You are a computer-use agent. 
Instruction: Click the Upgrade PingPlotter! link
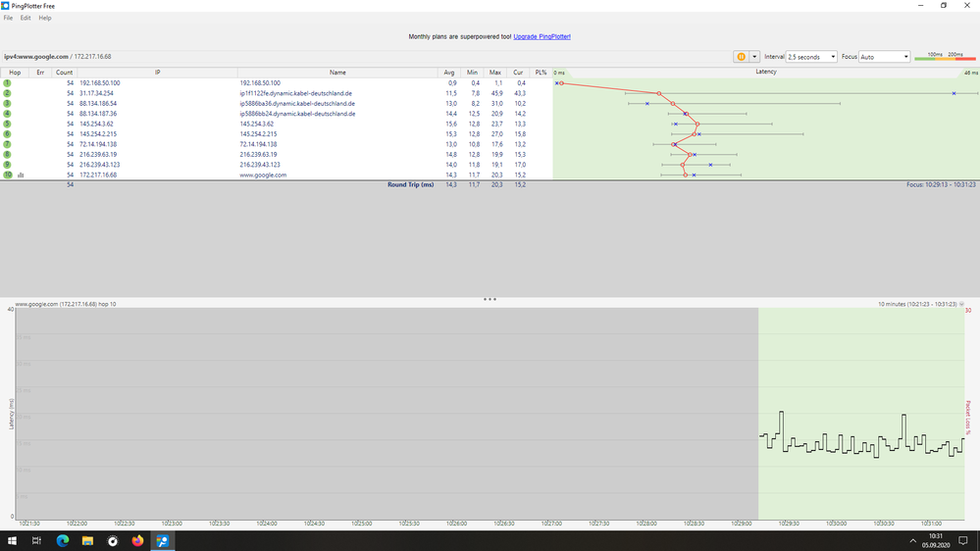click(542, 37)
